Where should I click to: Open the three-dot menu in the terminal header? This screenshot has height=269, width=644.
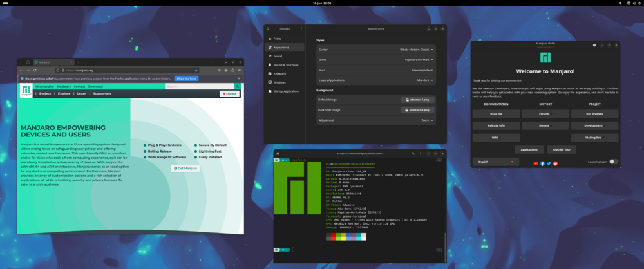tap(420, 153)
